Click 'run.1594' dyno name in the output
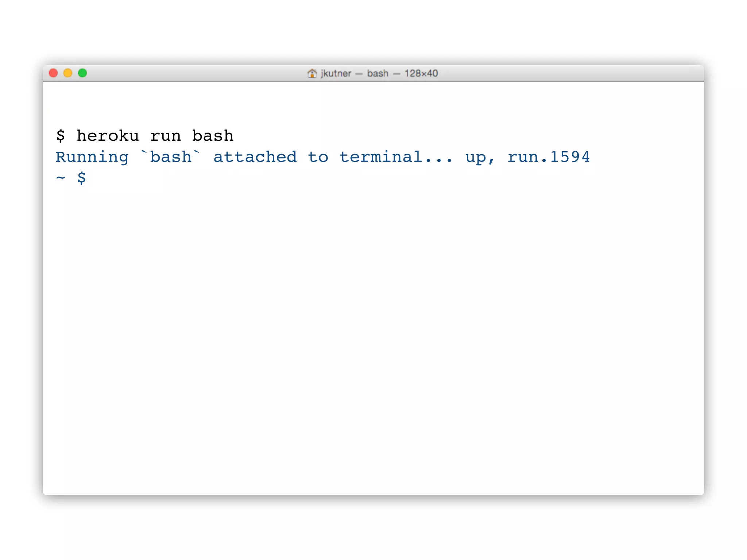The height and width of the screenshot is (560, 747). pyautogui.click(x=549, y=157)
